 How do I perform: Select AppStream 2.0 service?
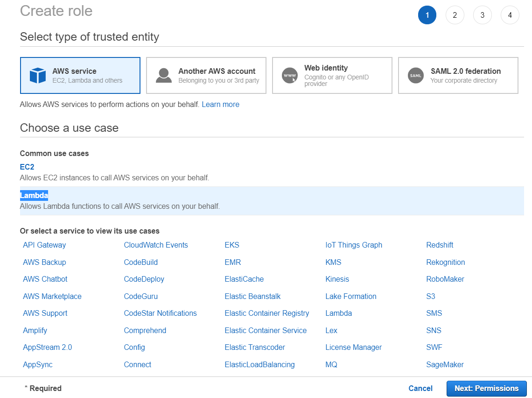pos(48,348)
